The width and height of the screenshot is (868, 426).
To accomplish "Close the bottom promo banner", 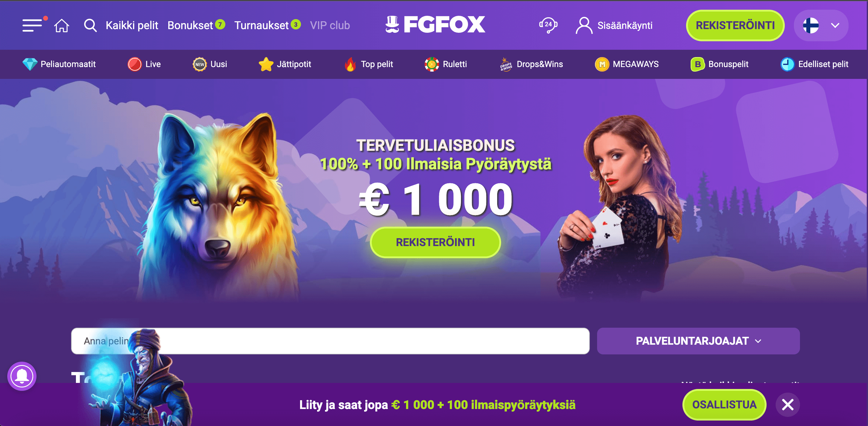I will (788, 404).
